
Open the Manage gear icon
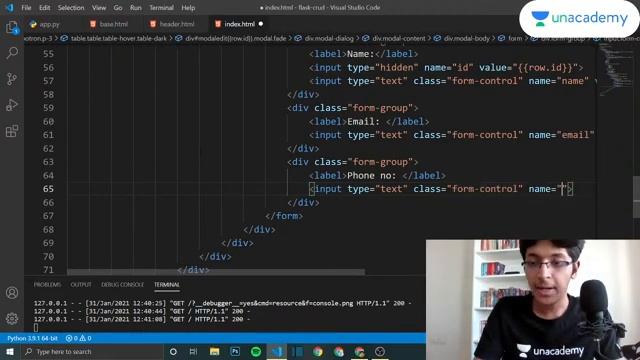tap(12, 318)
